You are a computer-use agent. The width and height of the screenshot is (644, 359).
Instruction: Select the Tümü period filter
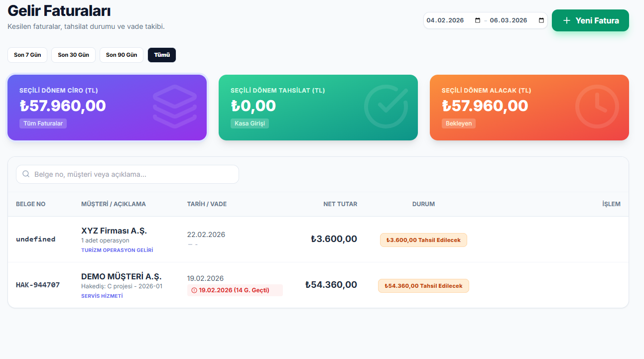click(162, 55)
